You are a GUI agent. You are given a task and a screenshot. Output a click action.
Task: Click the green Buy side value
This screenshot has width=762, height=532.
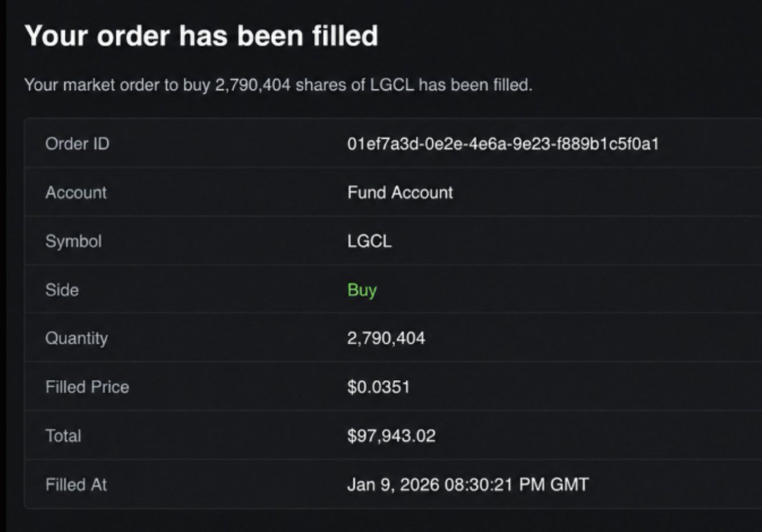pos(362,290)
